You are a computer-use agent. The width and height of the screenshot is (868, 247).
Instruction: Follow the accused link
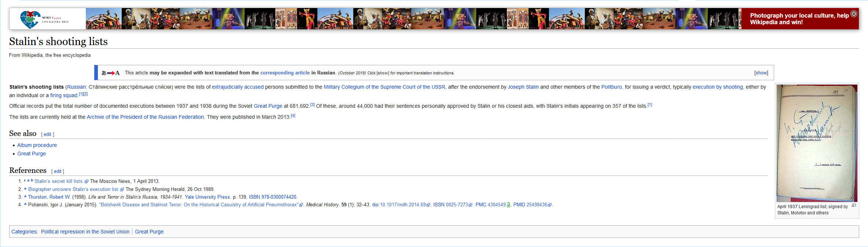click(x=254, y=87)
